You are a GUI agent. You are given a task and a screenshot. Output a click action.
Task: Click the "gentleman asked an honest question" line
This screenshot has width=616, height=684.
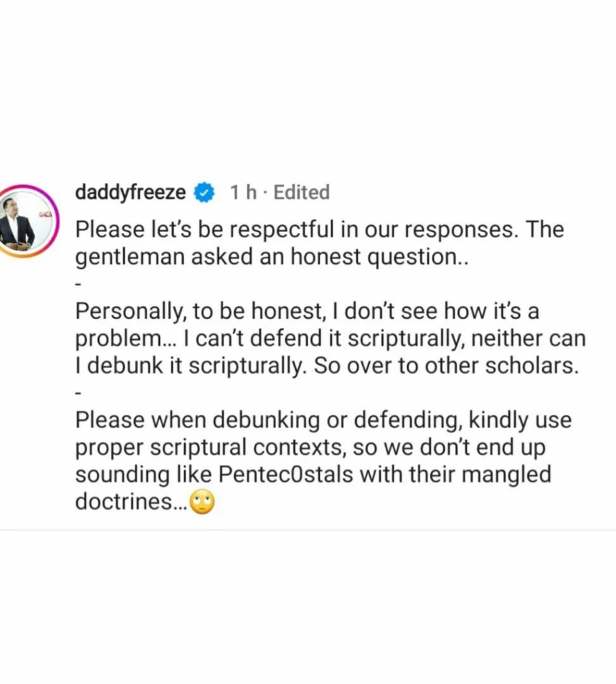pyautogui.click(x=272, y=258)
